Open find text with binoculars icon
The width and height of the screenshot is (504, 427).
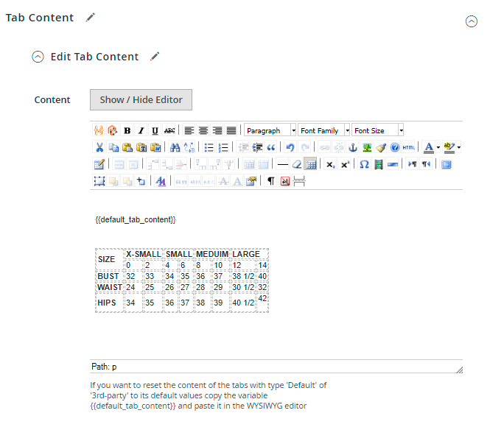coord(175,147)
